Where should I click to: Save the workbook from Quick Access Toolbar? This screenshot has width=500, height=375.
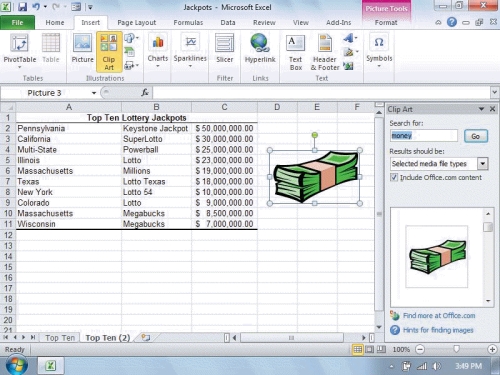click(x=22, y=7)
